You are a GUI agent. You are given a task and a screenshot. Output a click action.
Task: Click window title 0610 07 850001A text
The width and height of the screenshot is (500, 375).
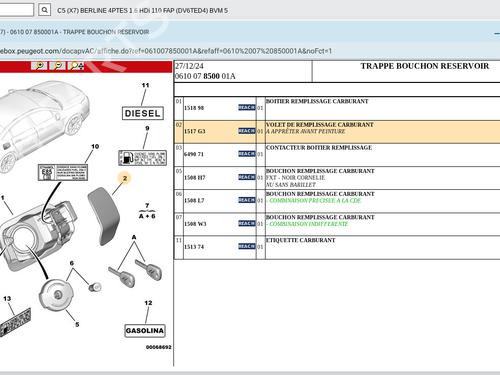pyautogui.click(x=74, y=32)
